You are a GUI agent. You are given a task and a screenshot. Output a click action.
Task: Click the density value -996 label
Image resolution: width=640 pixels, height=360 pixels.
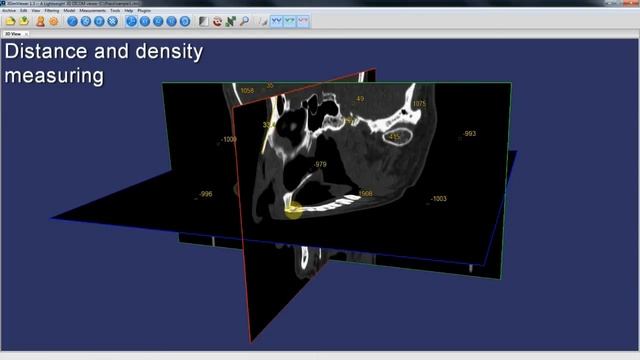pyautogui.click(x=205, y=194)
